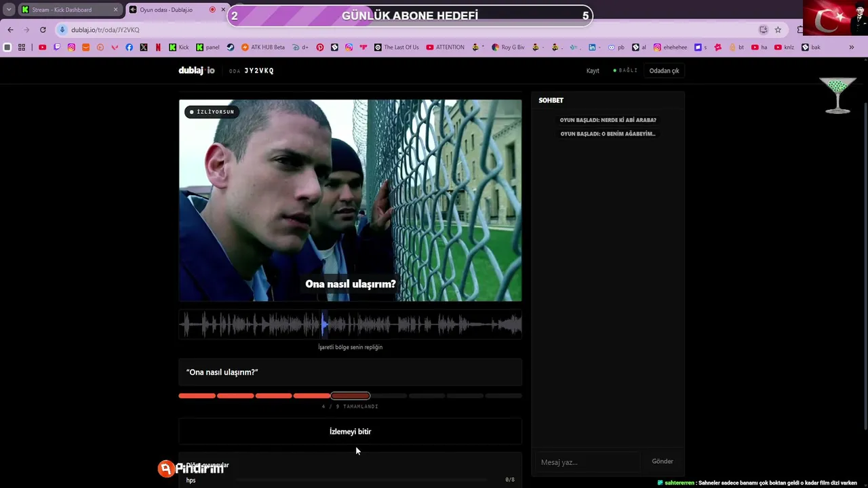This screenshot has height=488, width=868.
Task: Click the İZLİYORSUN badge on the video
Action: (x=212, y=112)
